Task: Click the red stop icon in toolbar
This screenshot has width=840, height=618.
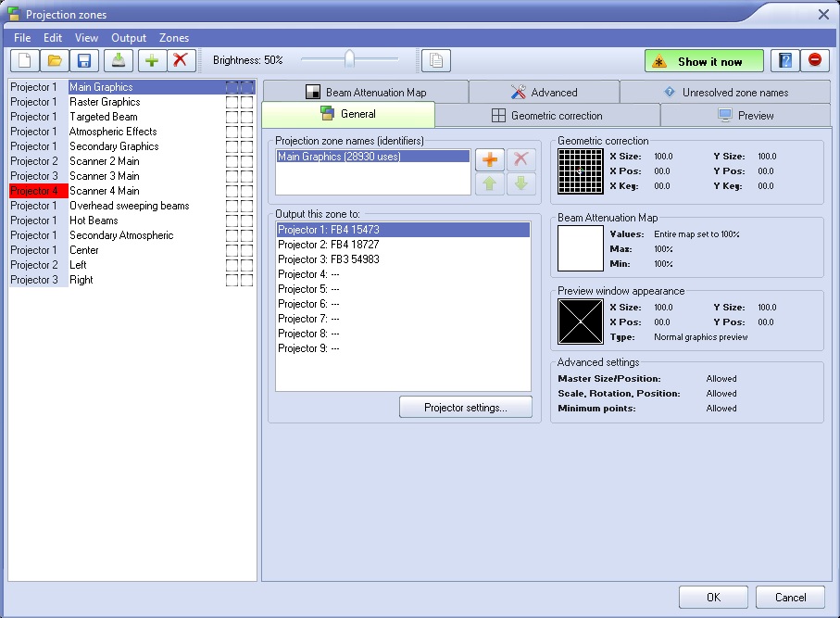Action: click(815, 61)
